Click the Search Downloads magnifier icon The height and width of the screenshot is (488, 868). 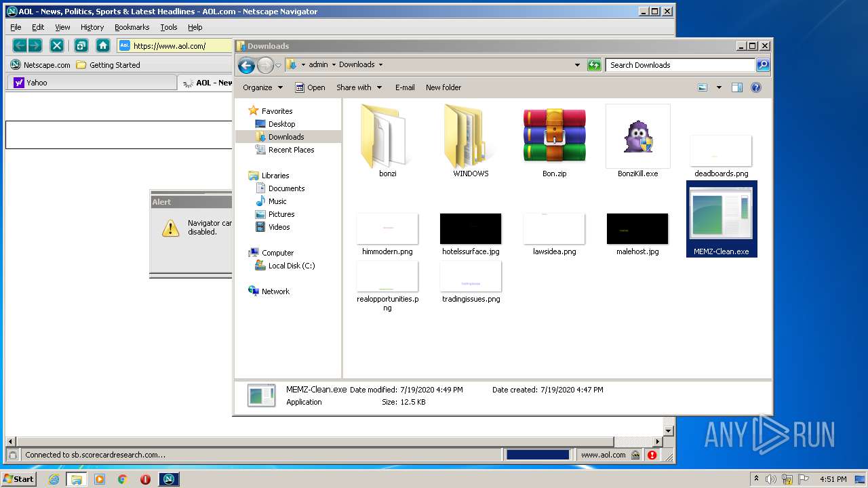point(763,65)
